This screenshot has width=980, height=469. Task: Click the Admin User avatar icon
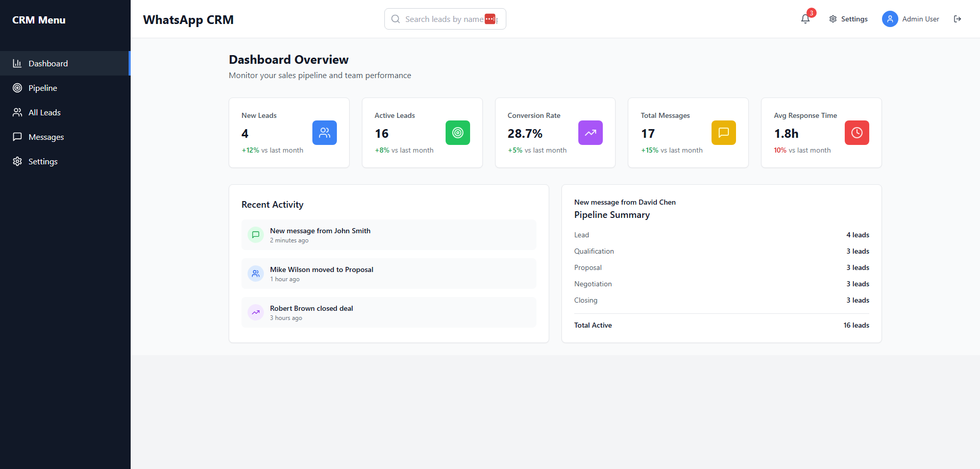point(890,19)
